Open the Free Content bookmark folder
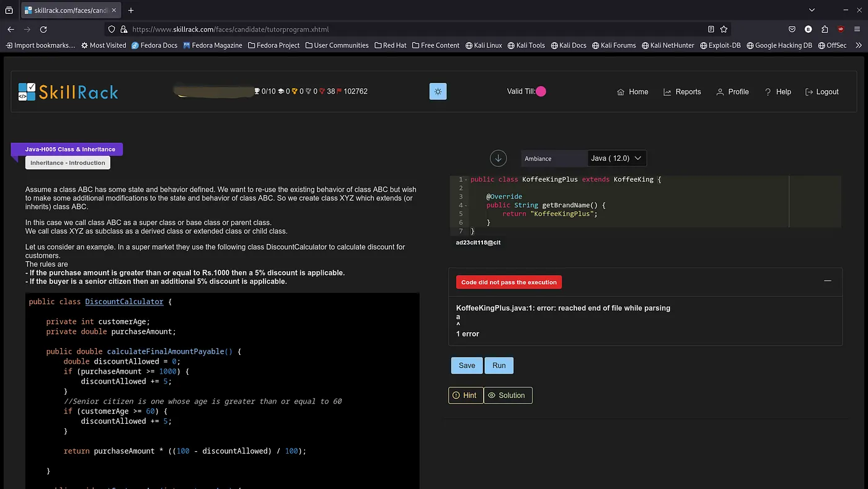 (435, 45)
